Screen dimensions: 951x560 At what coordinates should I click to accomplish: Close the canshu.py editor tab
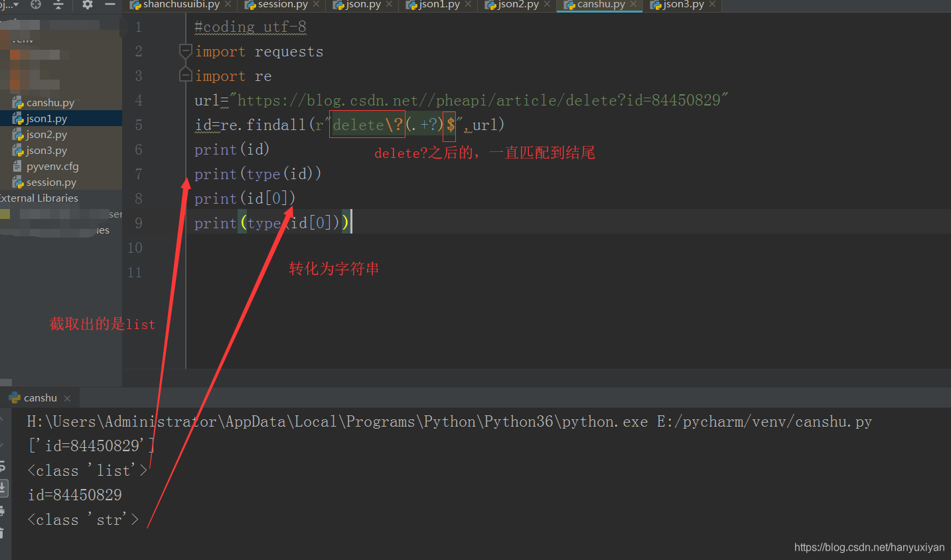click(633, 5)
